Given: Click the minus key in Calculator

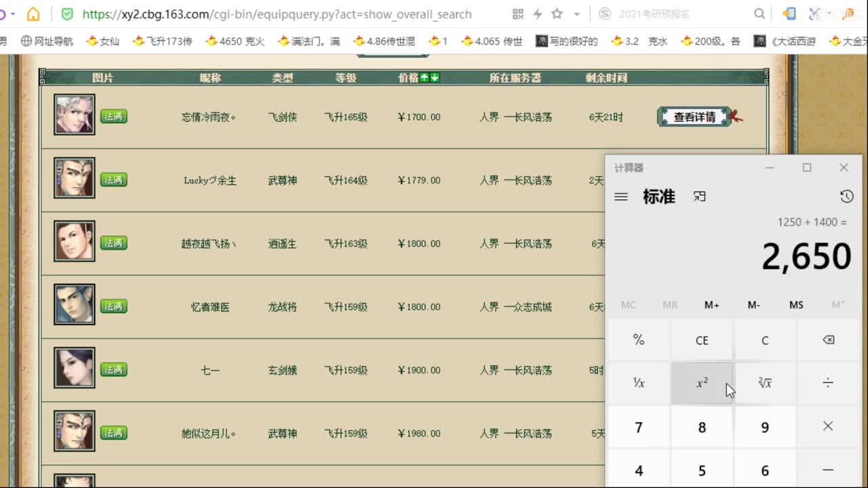Looking at the screenshot, I should point(828,469).
